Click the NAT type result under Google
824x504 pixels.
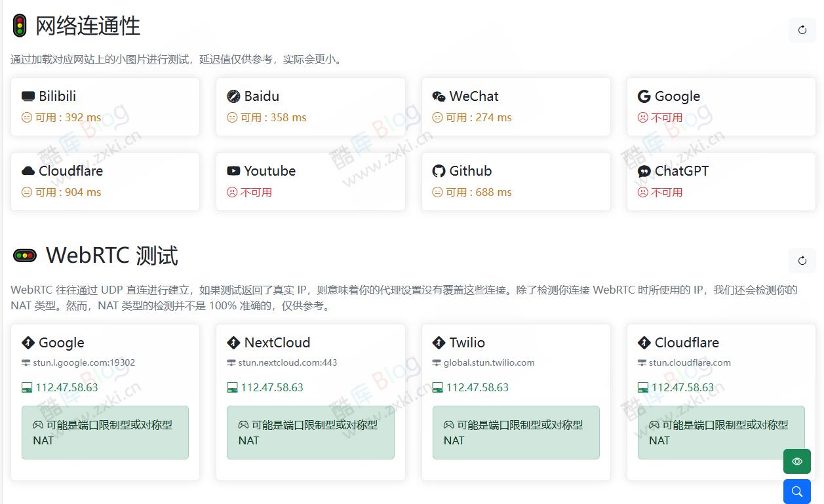(105, 433)
